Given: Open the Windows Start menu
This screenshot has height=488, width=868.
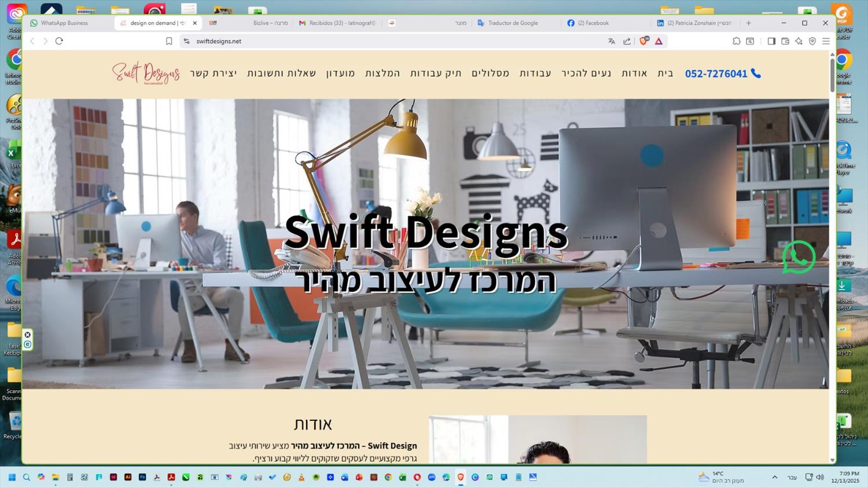Looking at the screenshot, I should (x=12, y=478).
